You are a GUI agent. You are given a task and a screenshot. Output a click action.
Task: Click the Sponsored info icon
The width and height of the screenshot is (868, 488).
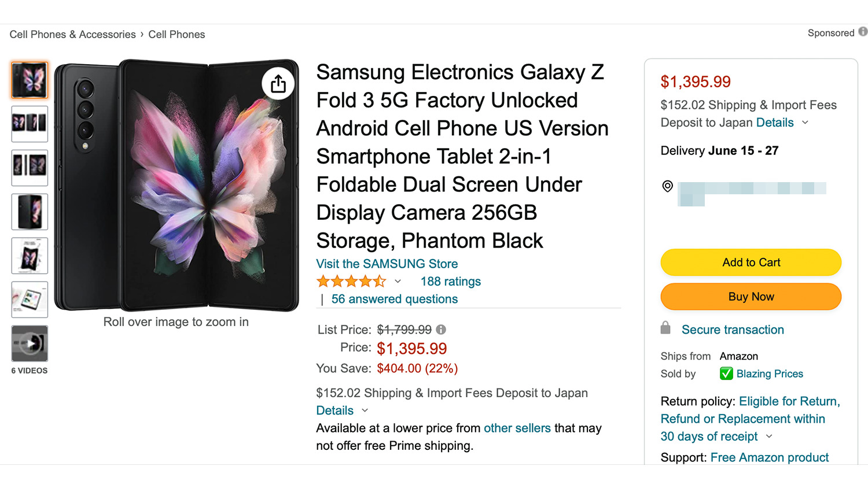(863, 32)
